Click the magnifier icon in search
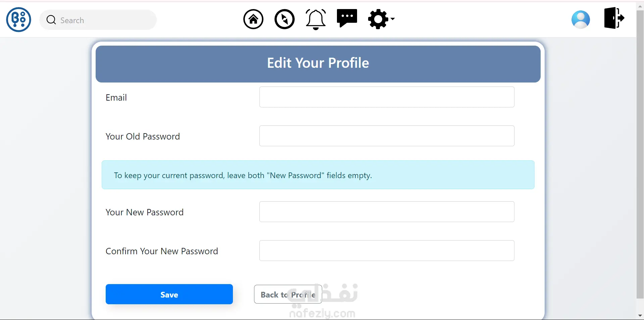644x320 pixels. [x=51, y=20]
